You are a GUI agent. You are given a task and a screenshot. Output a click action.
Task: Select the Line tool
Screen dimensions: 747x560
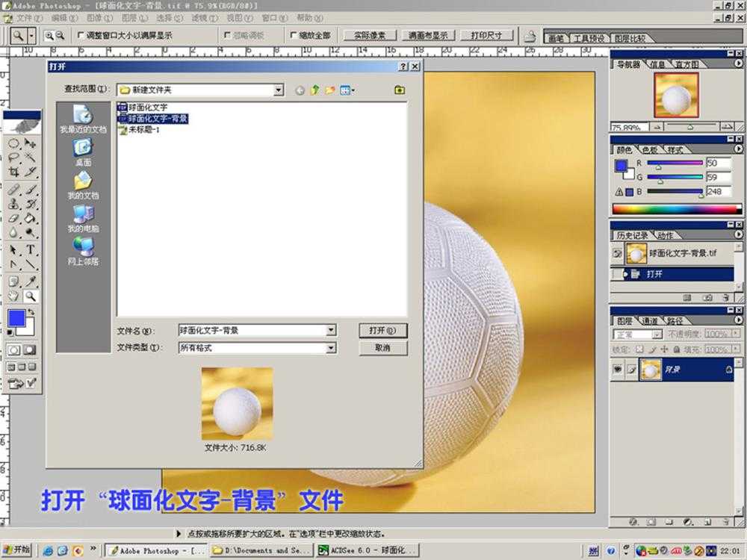[x=30, y=264]
